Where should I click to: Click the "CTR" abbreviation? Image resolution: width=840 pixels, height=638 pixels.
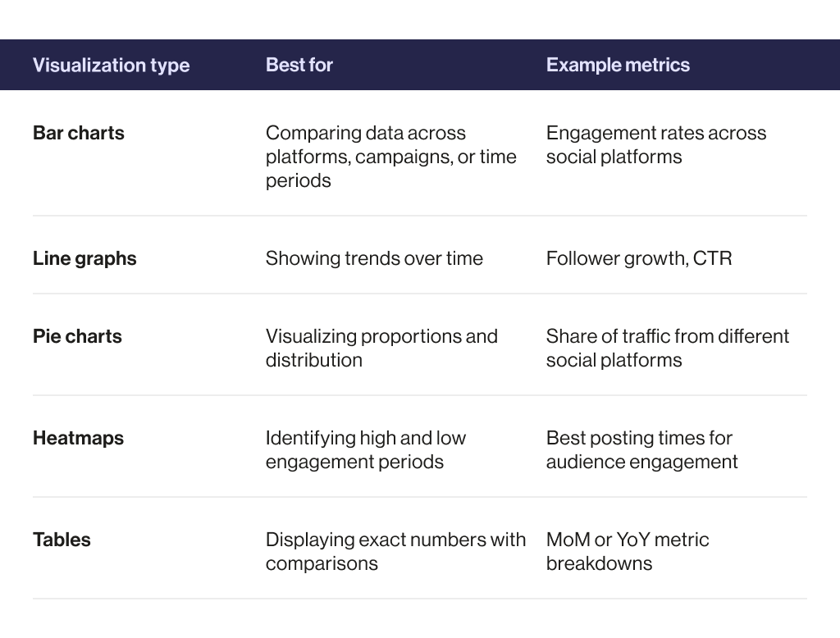pyautogui.click(x=712, y=258)
